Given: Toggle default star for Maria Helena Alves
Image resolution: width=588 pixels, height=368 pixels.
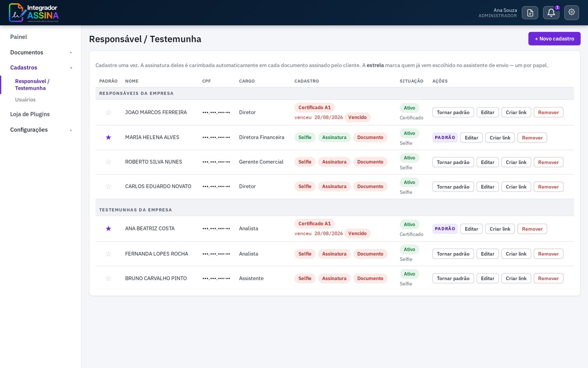Looking at the screenshot, I should [108, 138].
